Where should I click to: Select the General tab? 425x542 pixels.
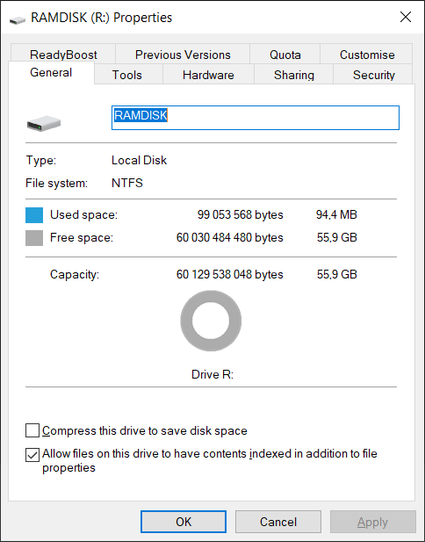coord(51,73)
